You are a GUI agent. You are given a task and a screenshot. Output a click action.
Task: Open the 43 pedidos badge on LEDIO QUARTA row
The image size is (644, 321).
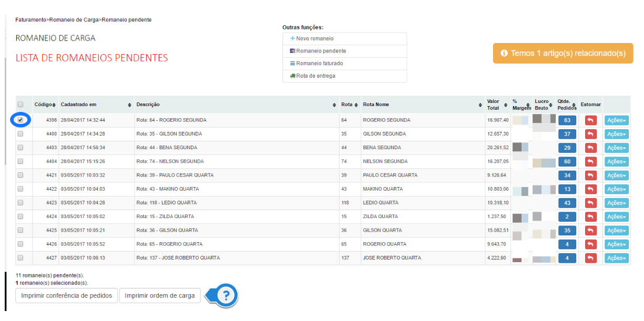tap(567, 203)
